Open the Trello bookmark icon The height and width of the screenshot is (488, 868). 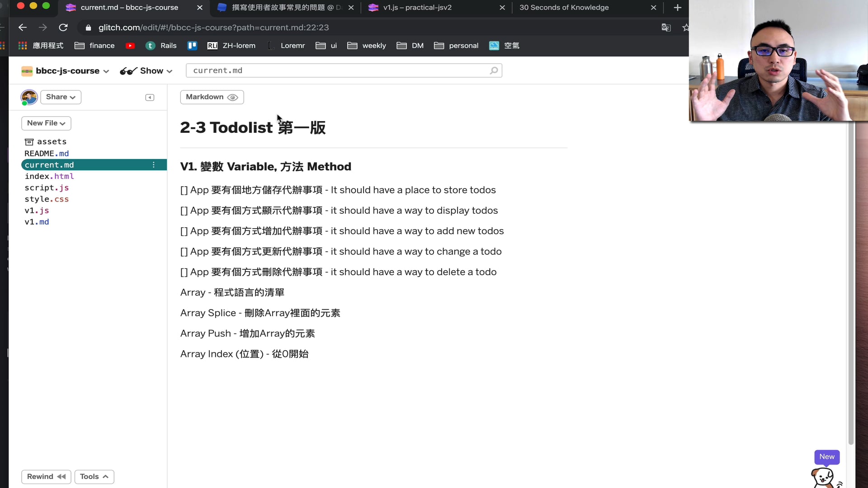coord(192,46)
